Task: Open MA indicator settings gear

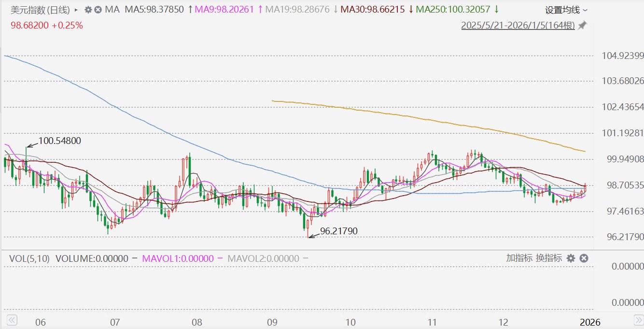Action: (88, 10)
